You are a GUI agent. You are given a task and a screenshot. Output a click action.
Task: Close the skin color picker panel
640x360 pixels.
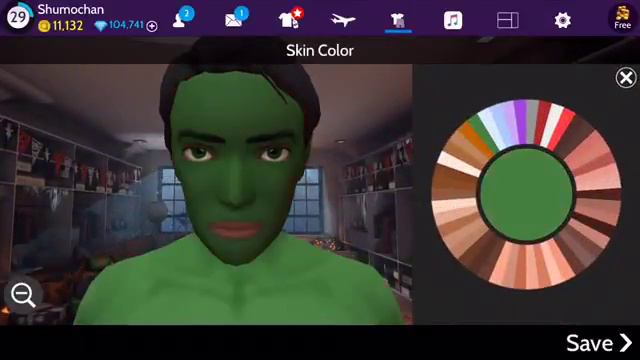626,78
